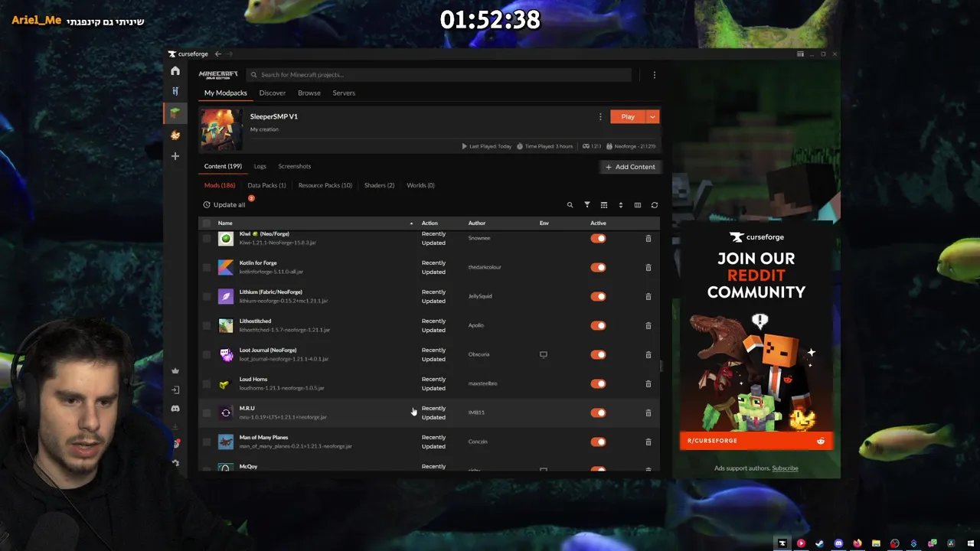Open the Discord icon in the CurseForge sidebar

175,409
